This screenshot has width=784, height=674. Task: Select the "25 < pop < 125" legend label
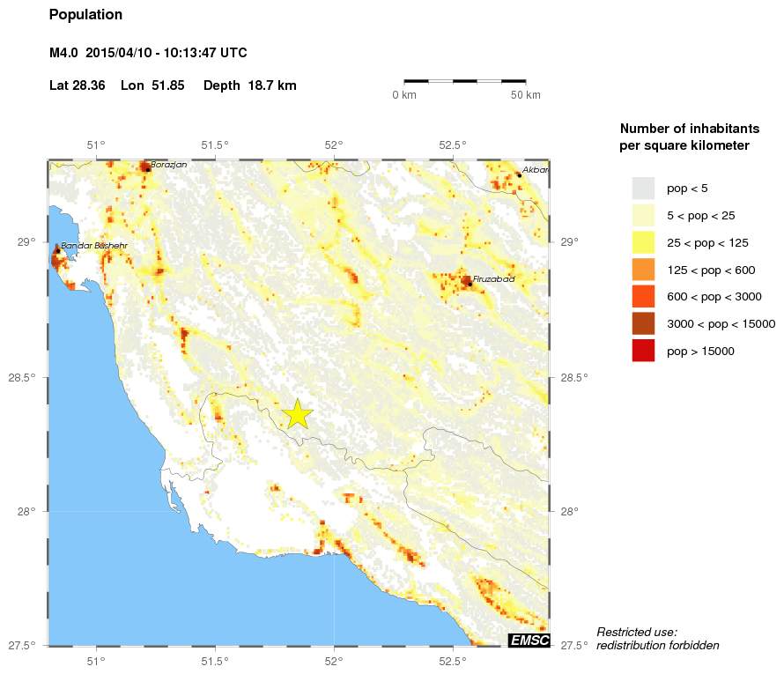tap(707, 242)
